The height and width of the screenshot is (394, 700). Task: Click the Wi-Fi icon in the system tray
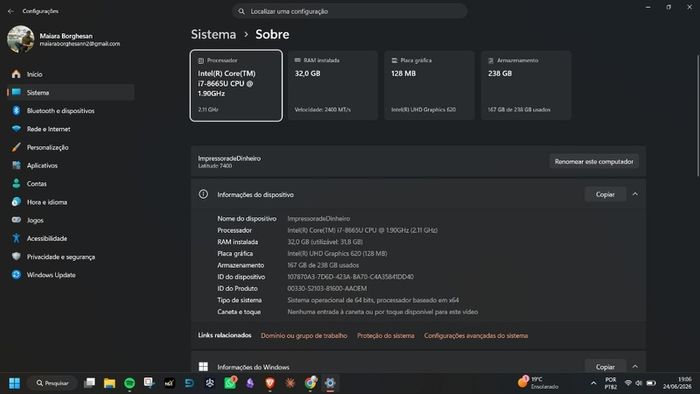[628, 383]
